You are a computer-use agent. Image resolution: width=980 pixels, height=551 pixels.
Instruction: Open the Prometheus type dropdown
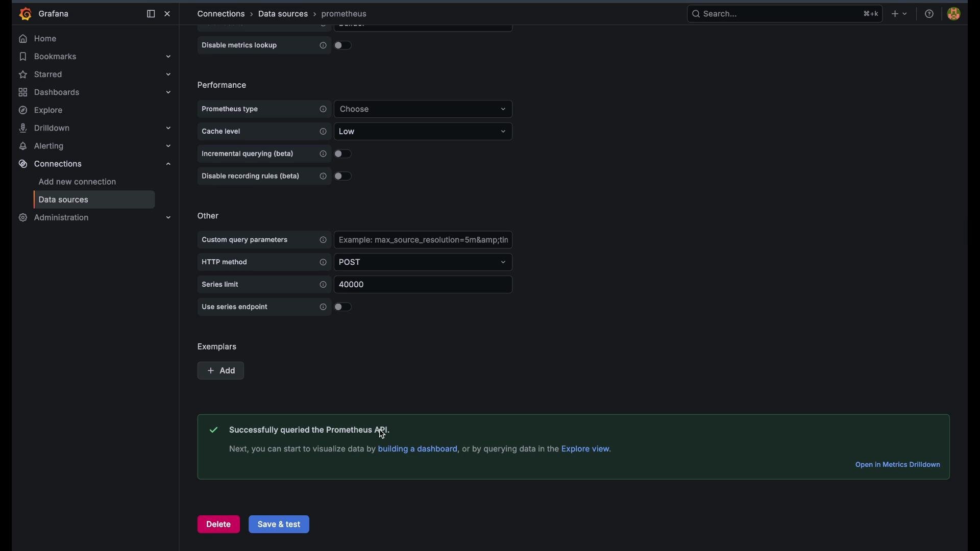point(423,110)
